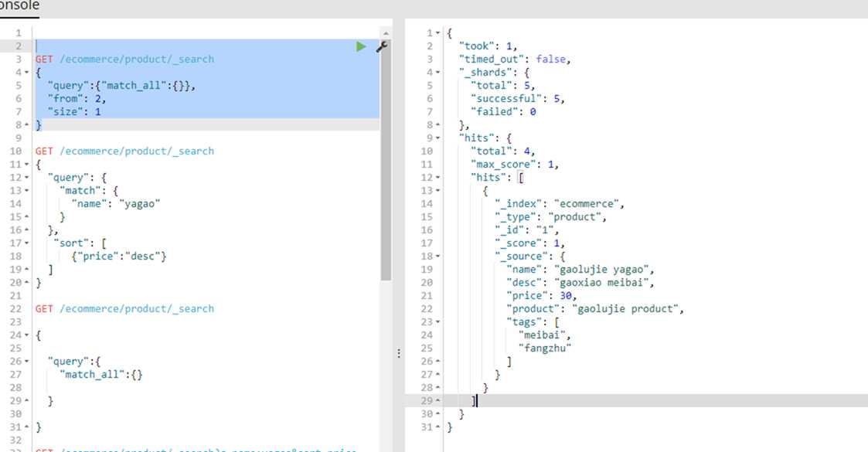
Task: Click "price": 30 in response
Action: pyautogui.click(x=541, y=296)
